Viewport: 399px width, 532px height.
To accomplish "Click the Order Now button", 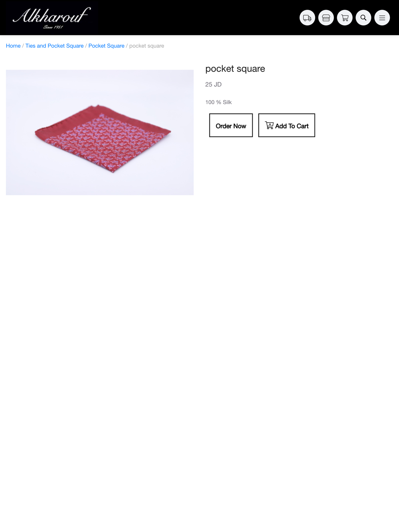I will [231, 125].
